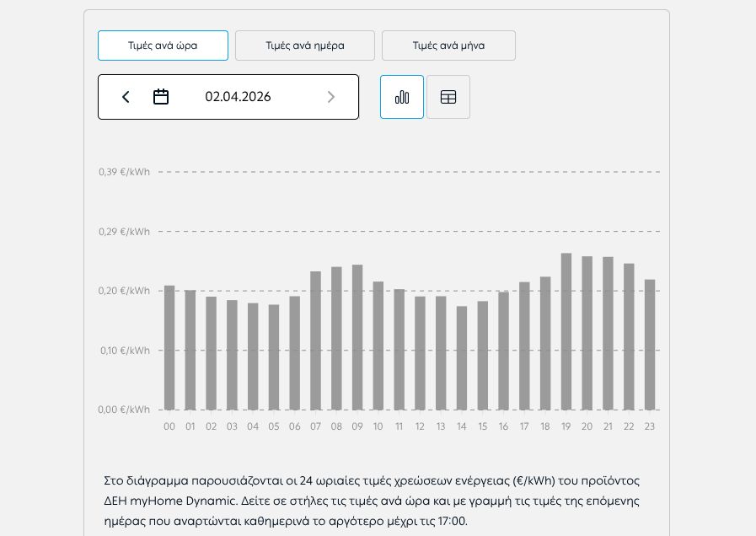Click the bar for hour 17

pyautogui.click(x=524, y=346)
